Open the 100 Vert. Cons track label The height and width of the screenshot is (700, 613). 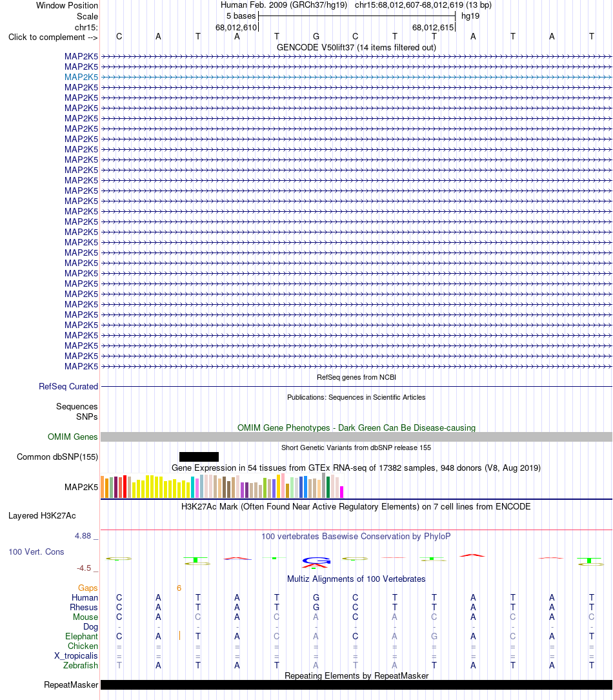pos(36,551)
